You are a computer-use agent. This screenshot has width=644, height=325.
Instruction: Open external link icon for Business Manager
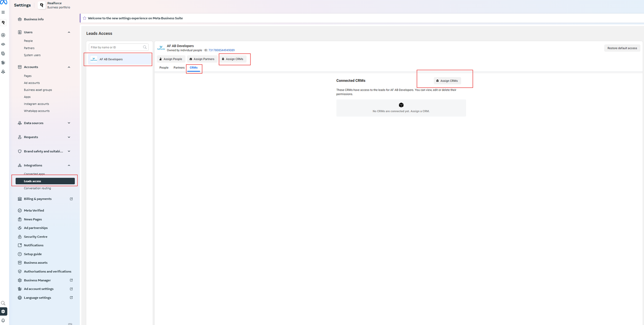pyautogui.click(x=71, y=280)
